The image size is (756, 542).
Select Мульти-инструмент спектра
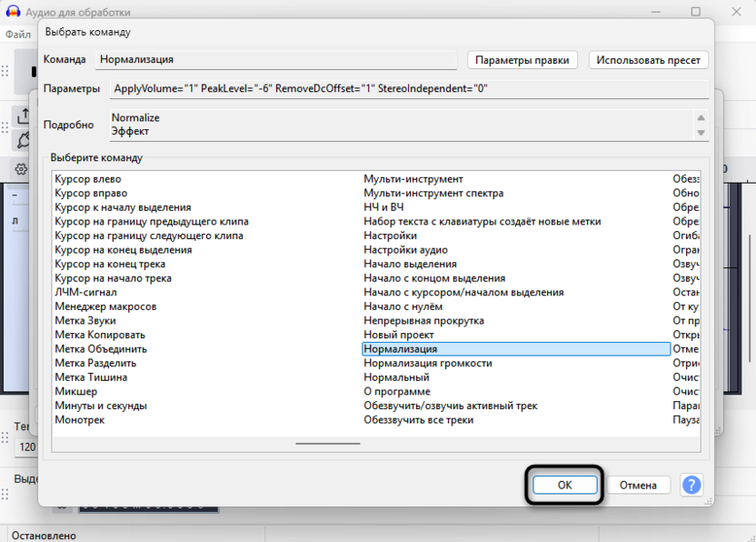433,193
